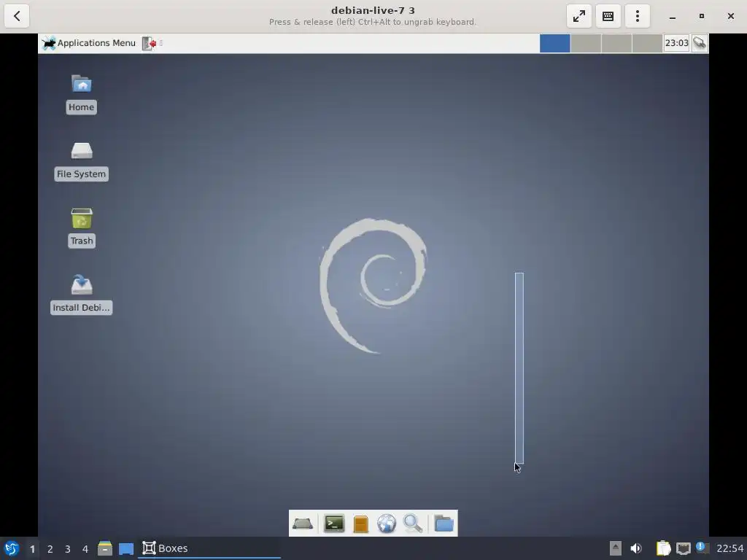The image size is (747, 560).
Task: Switch to the first guest workspace
Action: (x=554, y=43)
